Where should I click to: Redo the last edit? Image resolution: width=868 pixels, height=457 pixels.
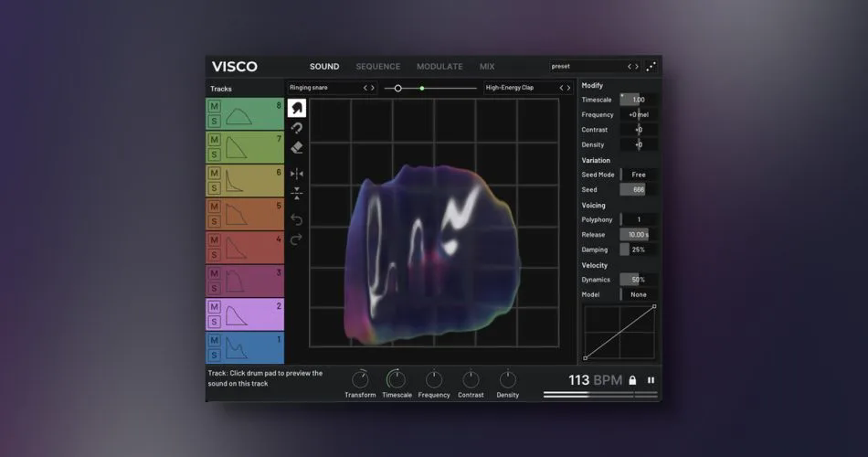pyautogui.click(x=297, y=239)
